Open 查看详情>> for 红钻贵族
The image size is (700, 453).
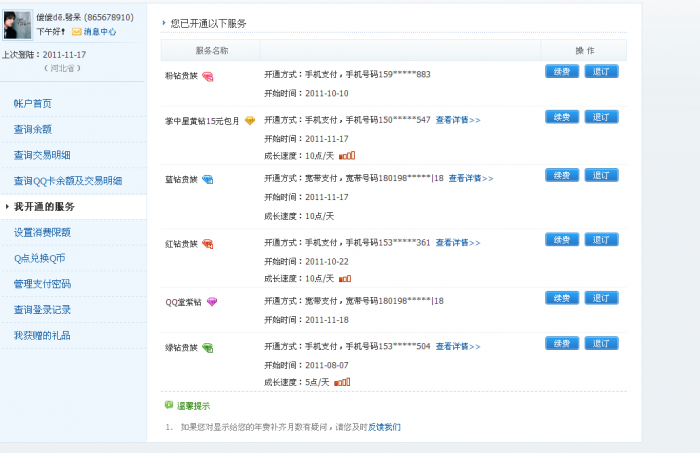[458, 243]
